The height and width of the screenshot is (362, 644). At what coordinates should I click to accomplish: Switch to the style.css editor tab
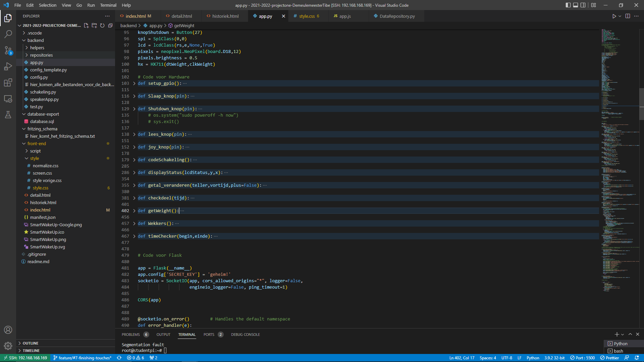pos(307,16)
